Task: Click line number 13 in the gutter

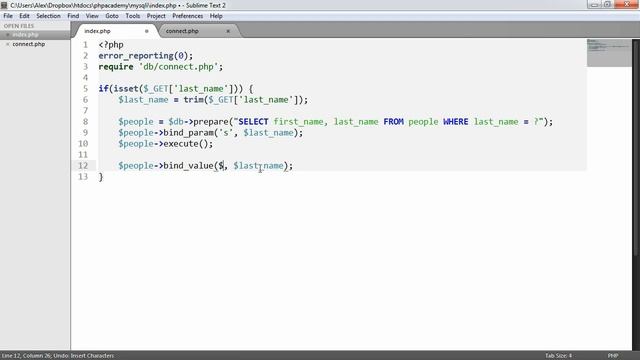Action: (x=83, y=177)
